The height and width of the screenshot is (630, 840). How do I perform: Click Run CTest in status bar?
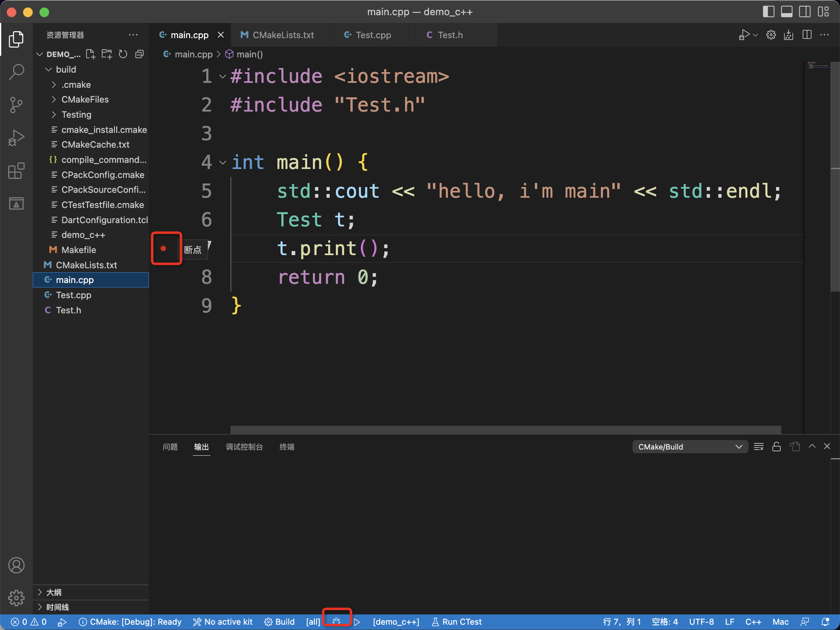pyautogui.click(x=457, y=622)
